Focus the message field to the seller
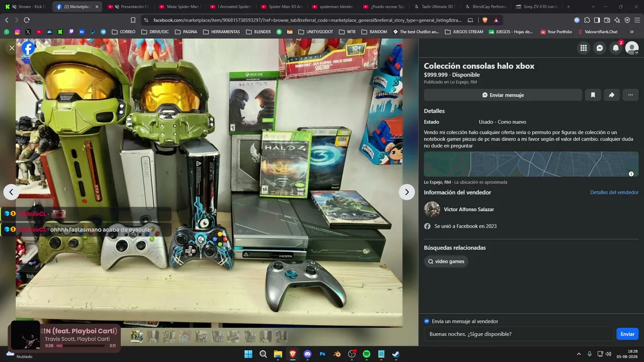Image resolution: width=644 pixels, height=362 pixels. coord(518,334)
